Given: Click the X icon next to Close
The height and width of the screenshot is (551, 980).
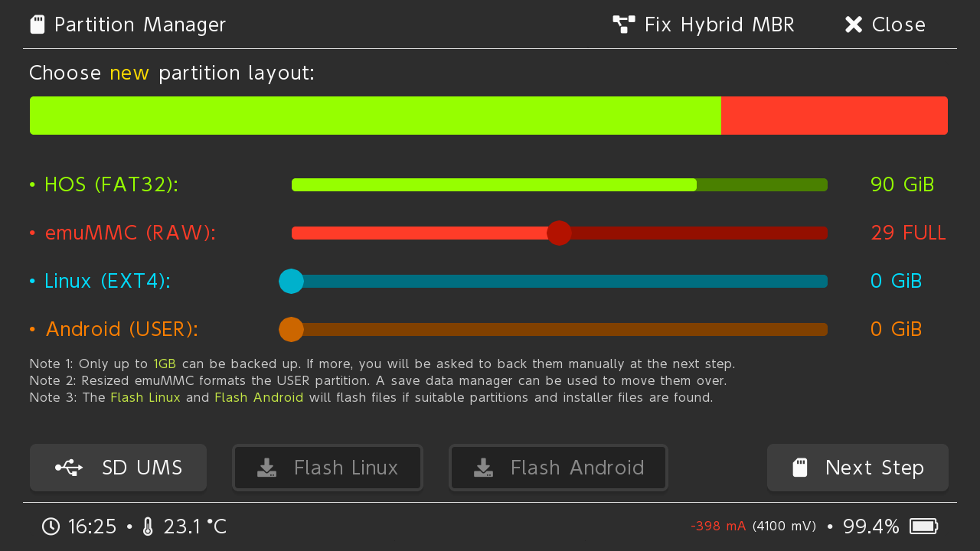Looking at the screenshot, I should coord(853,24).
